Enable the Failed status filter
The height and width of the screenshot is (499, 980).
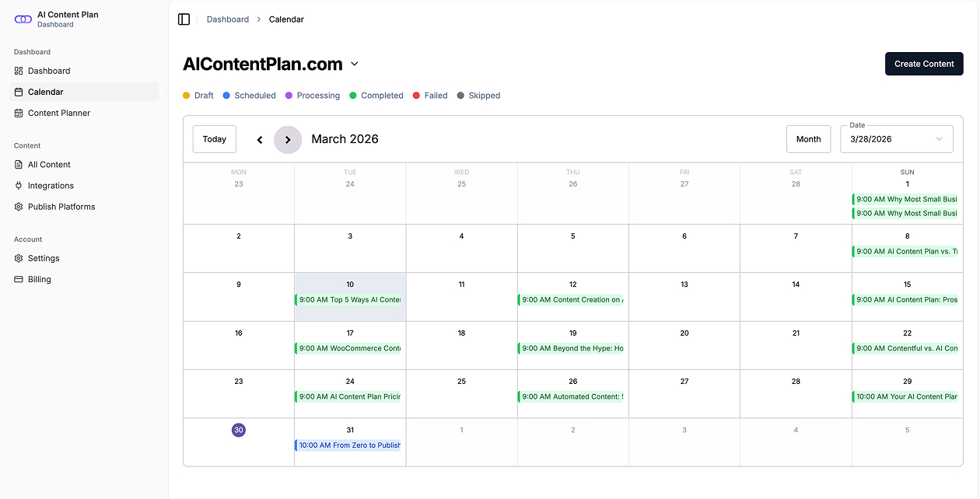[x=430, y=95]
